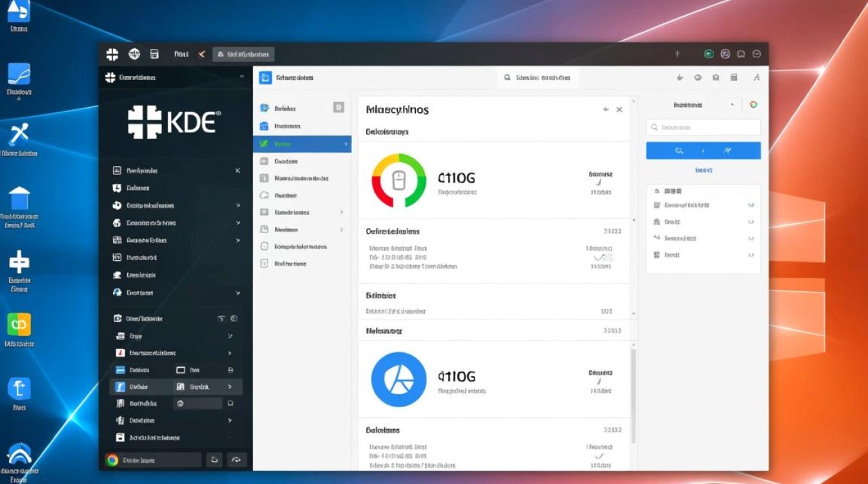Click the wide blue search button in right panel
Screen dimensions: 868x484
pyautogui.click(x=703, y=150)
